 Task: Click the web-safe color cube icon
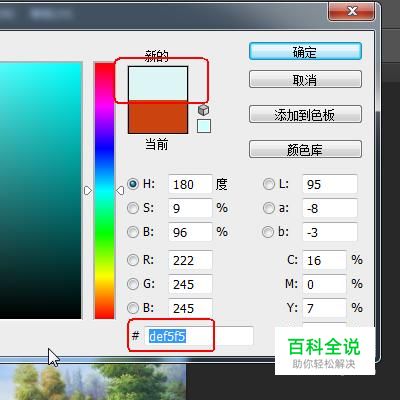(x=203, y=110)
